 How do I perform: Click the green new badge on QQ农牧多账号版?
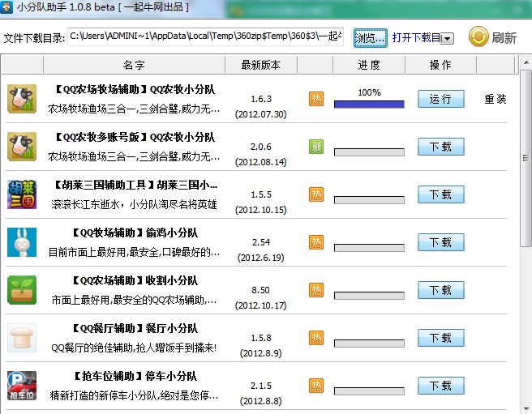(x=316, y=147)
